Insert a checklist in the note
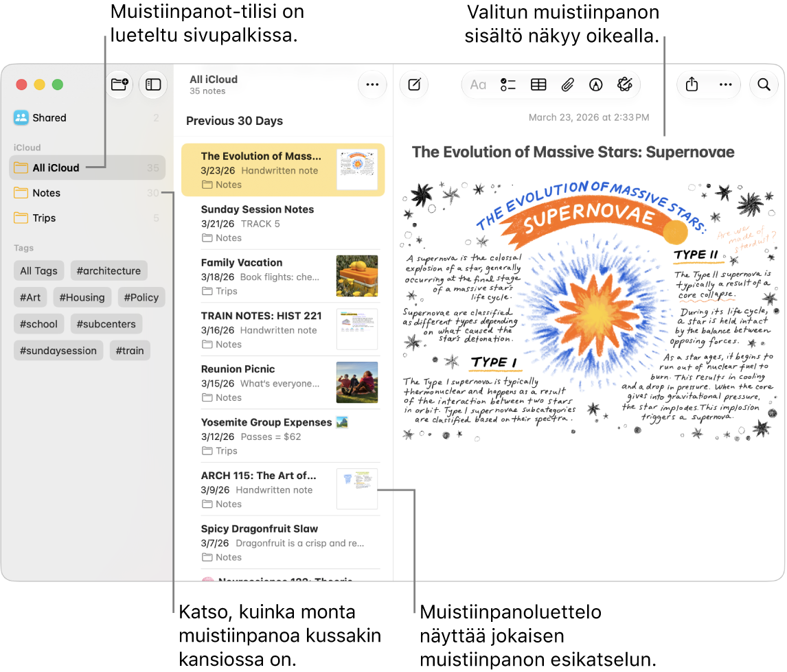 tap(508, 84)
